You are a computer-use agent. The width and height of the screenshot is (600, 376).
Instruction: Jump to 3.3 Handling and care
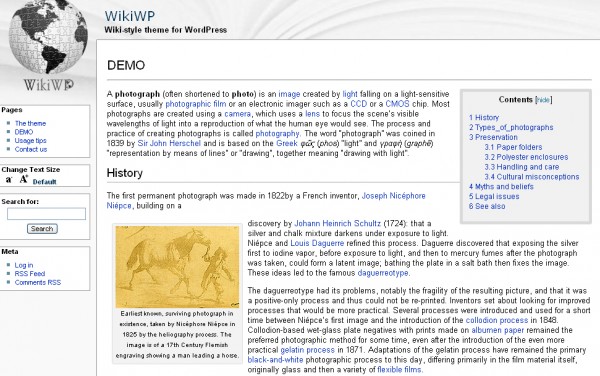pos(522,167)
